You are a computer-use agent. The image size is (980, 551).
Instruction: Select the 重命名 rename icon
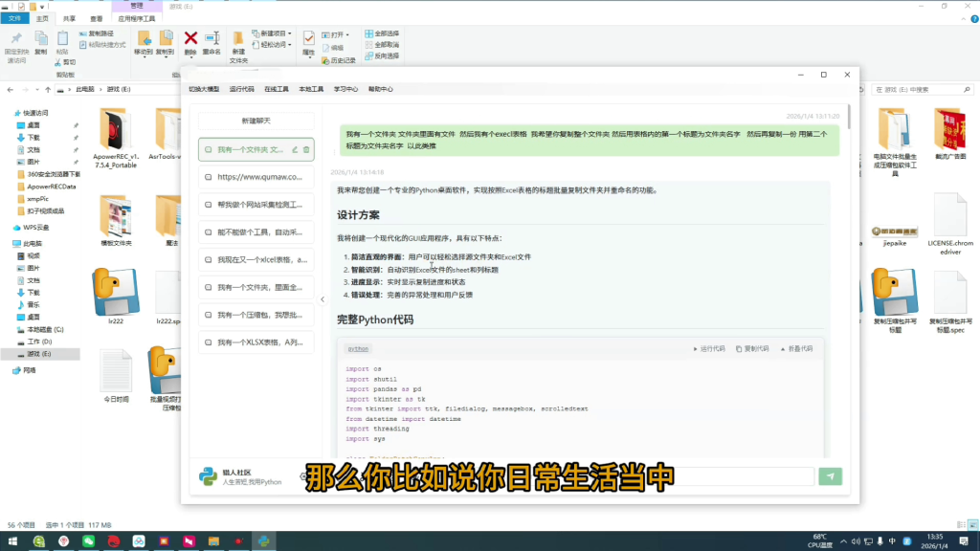[x=212, y=36]
